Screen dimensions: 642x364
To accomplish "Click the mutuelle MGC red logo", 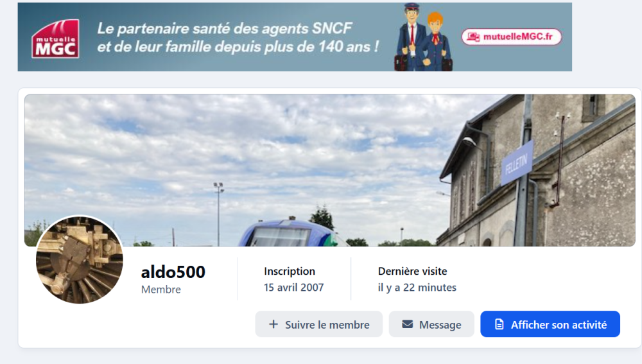I will coord(55,39).
